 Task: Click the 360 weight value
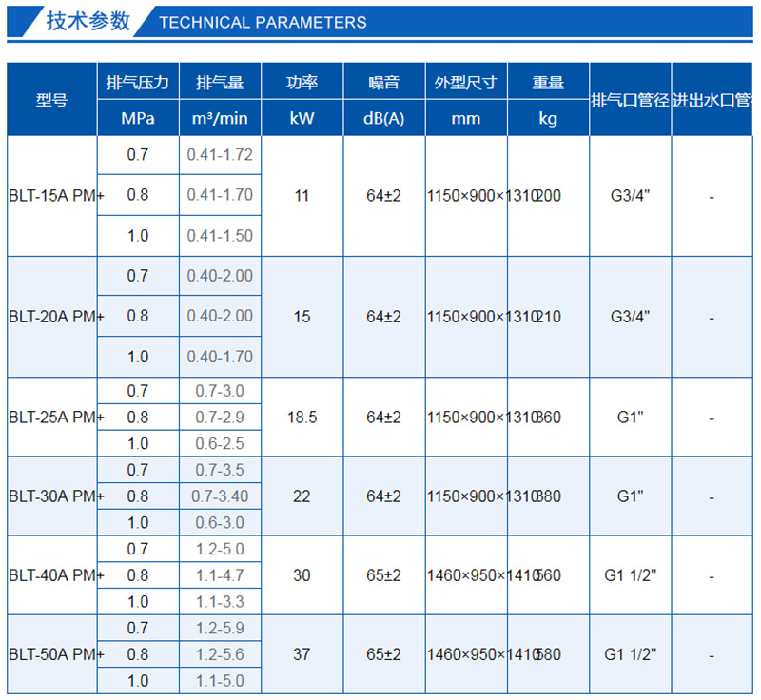pos(548,417)
